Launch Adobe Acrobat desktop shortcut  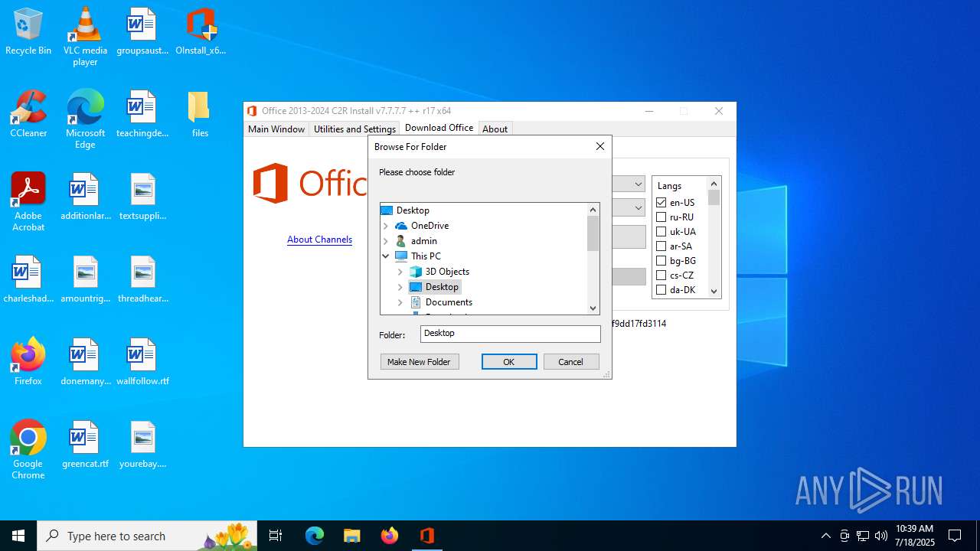tap(28, 202)
